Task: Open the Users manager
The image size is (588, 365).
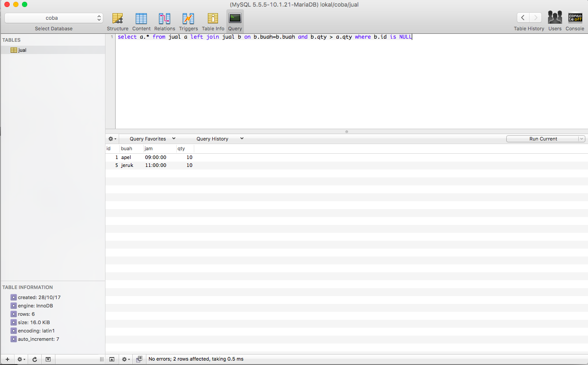Action: [x=555, y=22]
